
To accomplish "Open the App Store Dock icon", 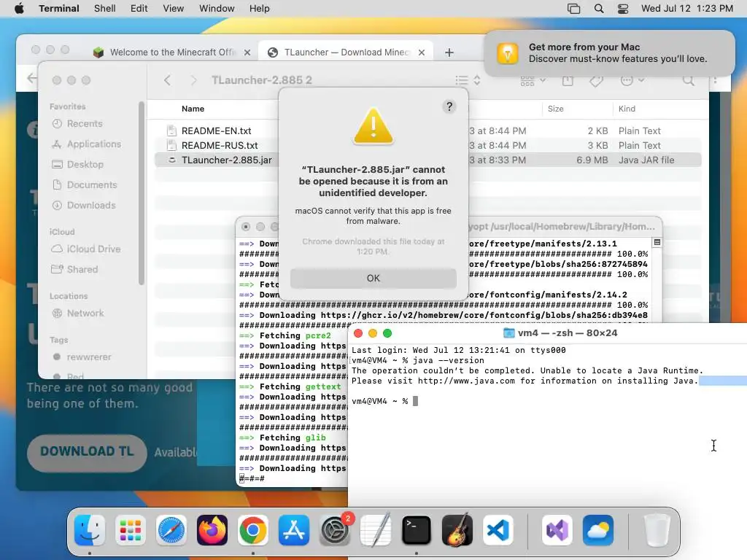I will click(x=294, y=530).
